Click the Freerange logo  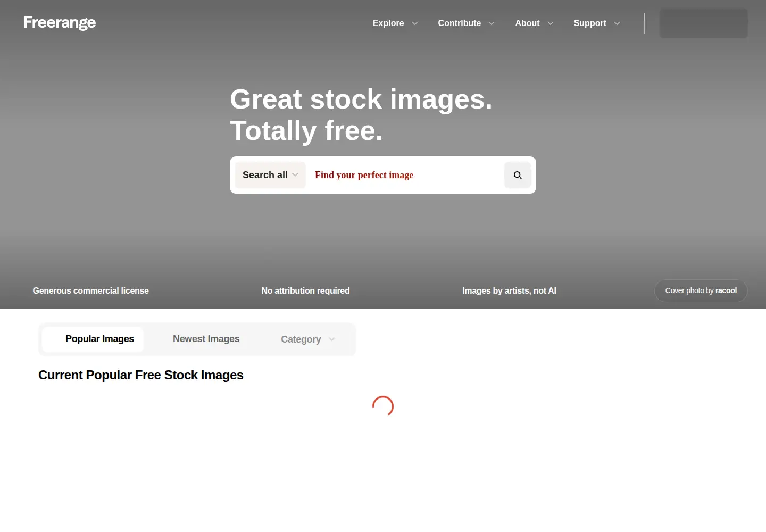point(60,23)
